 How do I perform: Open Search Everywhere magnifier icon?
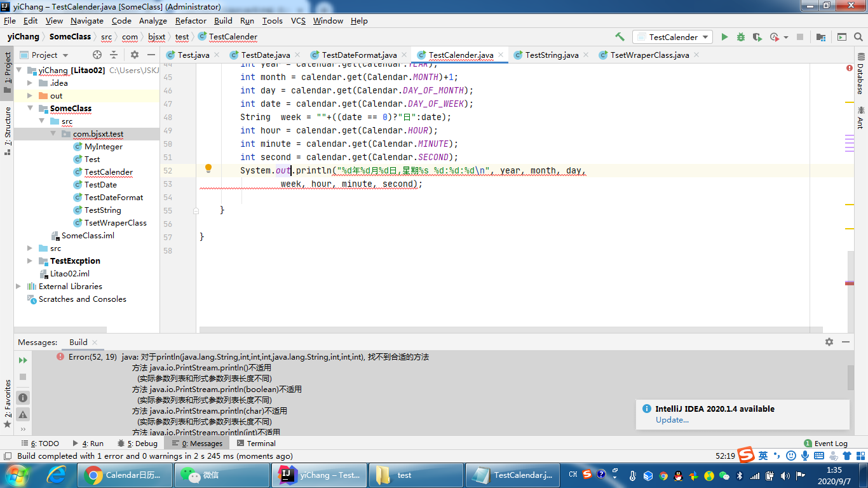click(x=858, y=37)
